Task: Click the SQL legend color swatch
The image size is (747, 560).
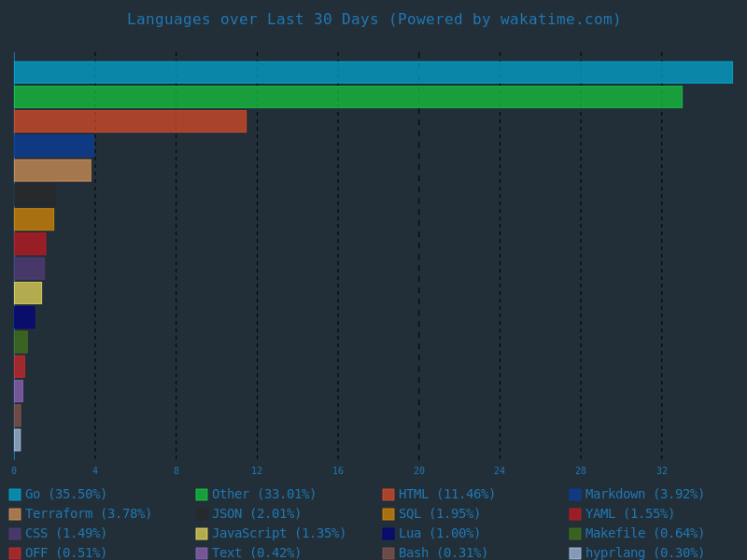Action: pos(388,514)
